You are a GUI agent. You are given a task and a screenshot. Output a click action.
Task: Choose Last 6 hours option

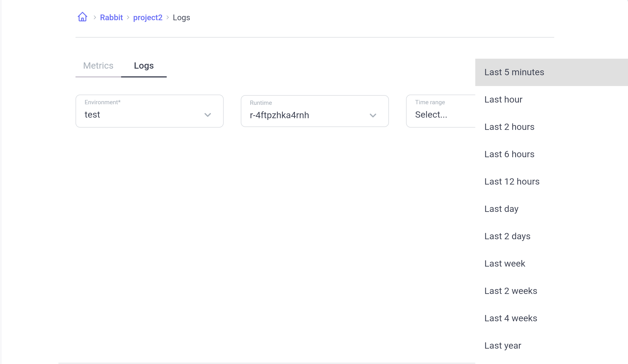pyautogui.click(x=509, y=154)
